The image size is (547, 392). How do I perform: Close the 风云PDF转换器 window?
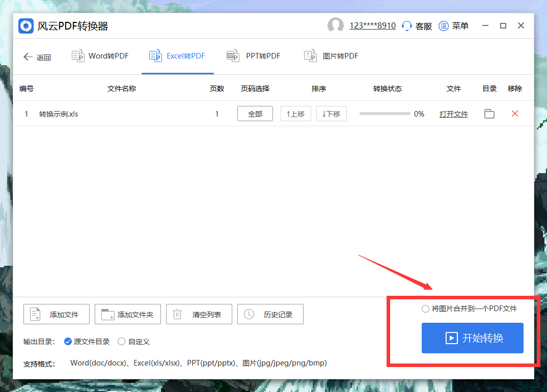pyautogui.click(x=521, y=25)
